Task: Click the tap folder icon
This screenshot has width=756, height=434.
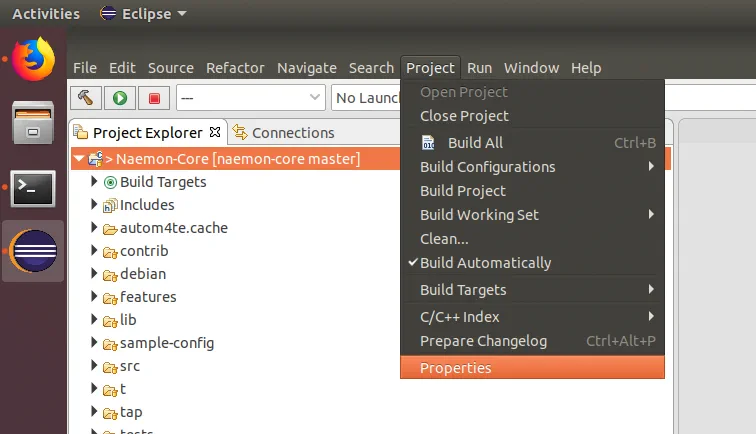Action: (x=110, y=413)
